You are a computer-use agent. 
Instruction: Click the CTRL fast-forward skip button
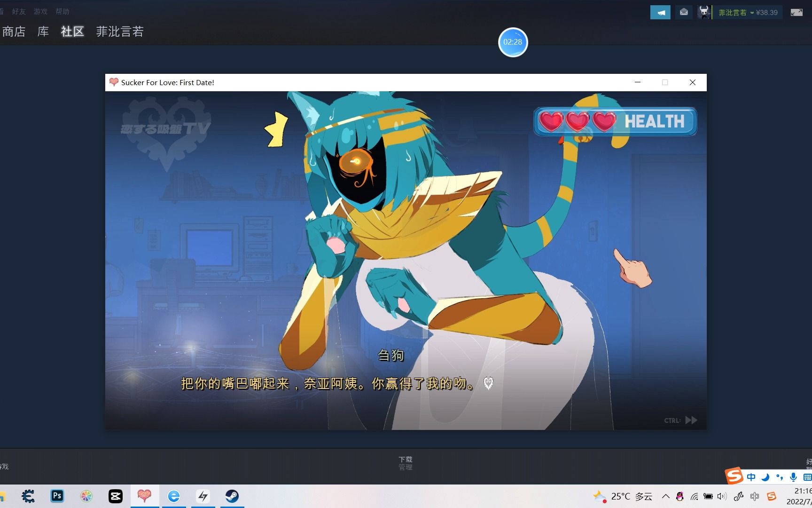(x=680, y=420)
